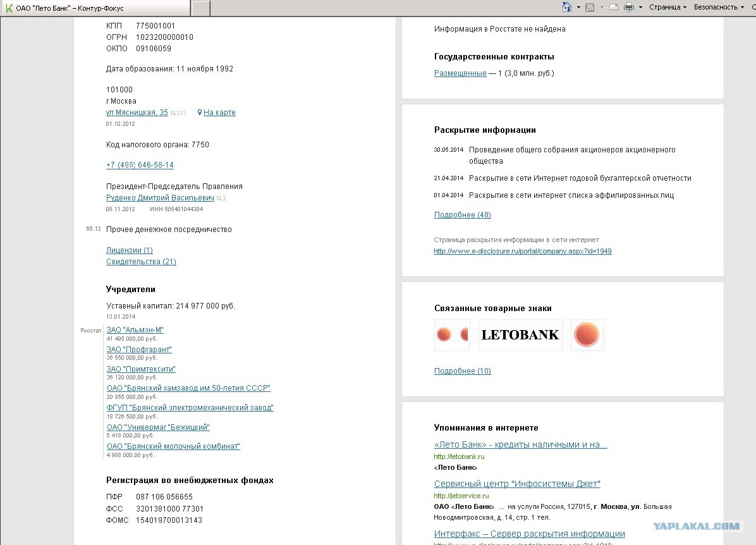Open Подробнее (10) trademarks link
This screenshot has width=756, height=545.
[x=462, y=371]
